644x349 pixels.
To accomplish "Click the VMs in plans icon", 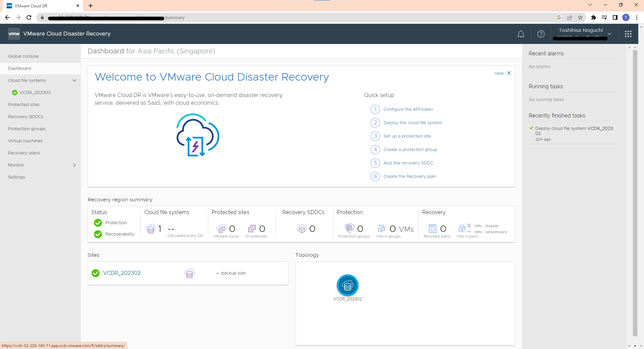I will coord(462,229).
